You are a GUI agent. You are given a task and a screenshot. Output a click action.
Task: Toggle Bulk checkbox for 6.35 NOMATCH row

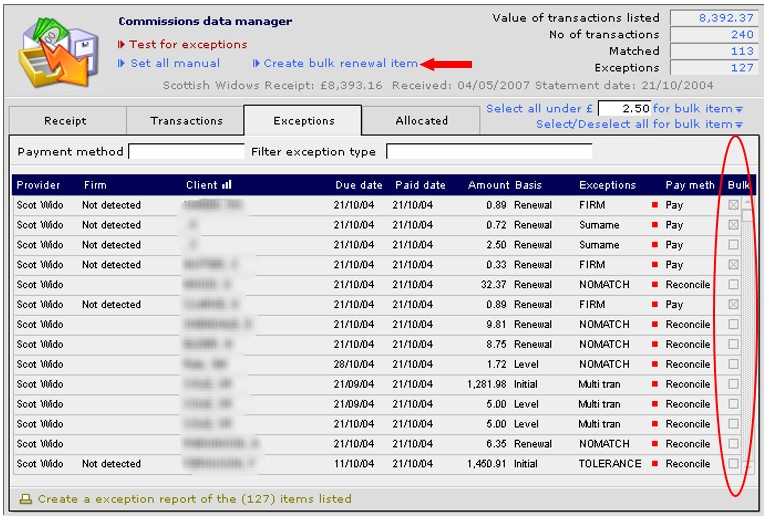tap(733, 444)
